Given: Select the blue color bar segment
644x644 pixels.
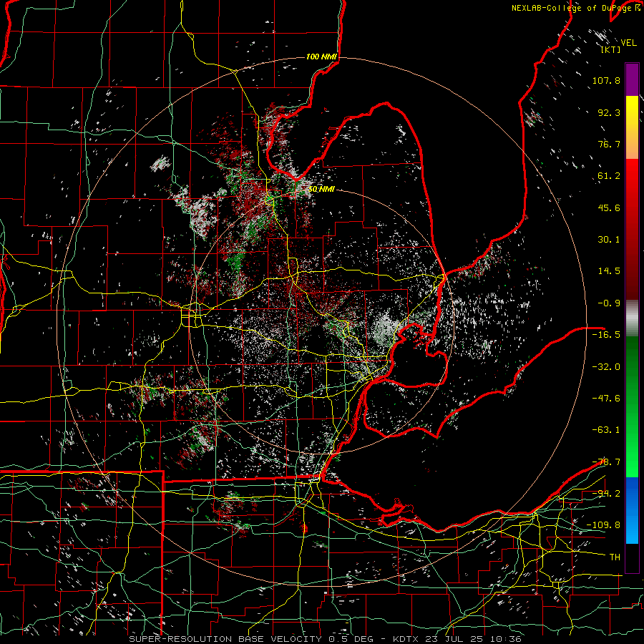Looking at the screenshot, I should pos(632,510).
